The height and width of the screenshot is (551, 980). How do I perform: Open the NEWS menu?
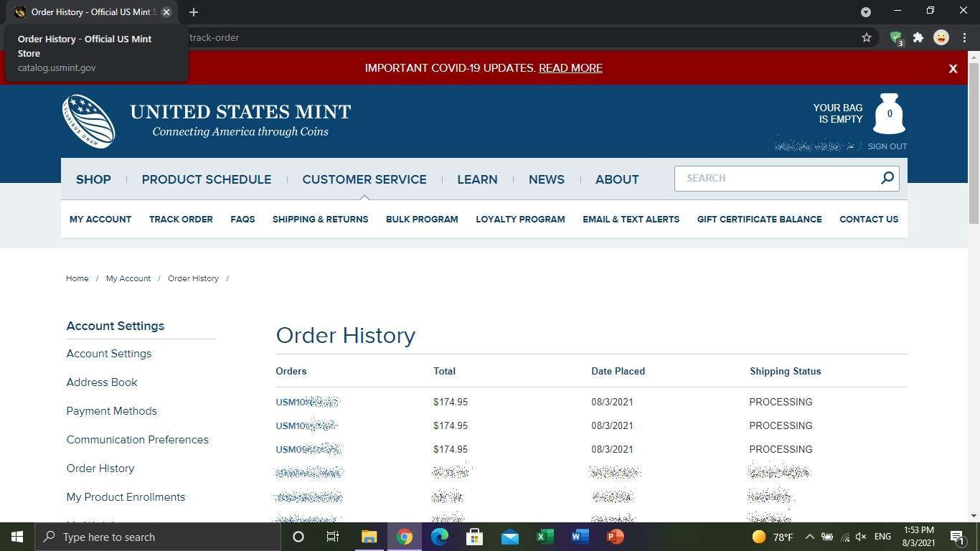pyautogui.click(x=547, y=179)
